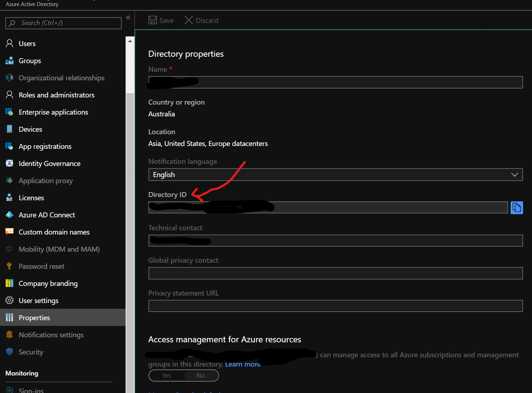Select the Users sidebar icon

(x=9, y=43)
